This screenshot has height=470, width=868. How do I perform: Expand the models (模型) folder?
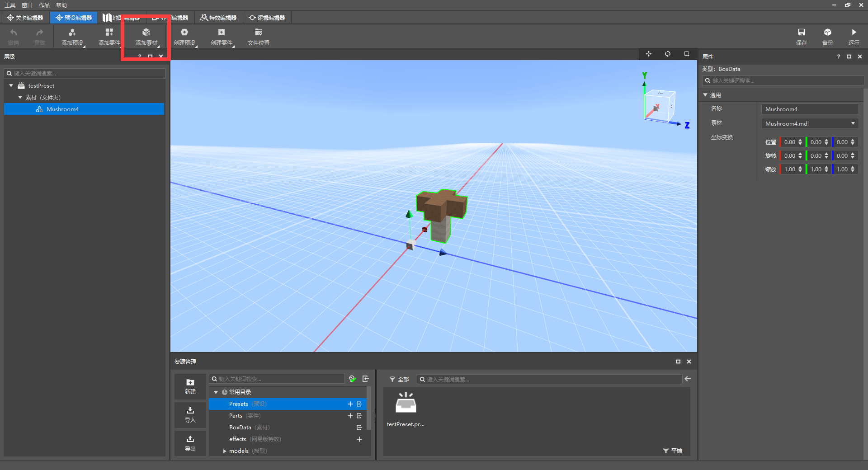click(x=225, y=451)
